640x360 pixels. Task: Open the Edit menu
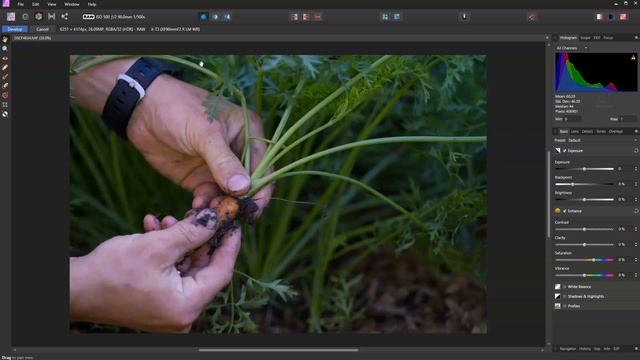tap(36, 4)
